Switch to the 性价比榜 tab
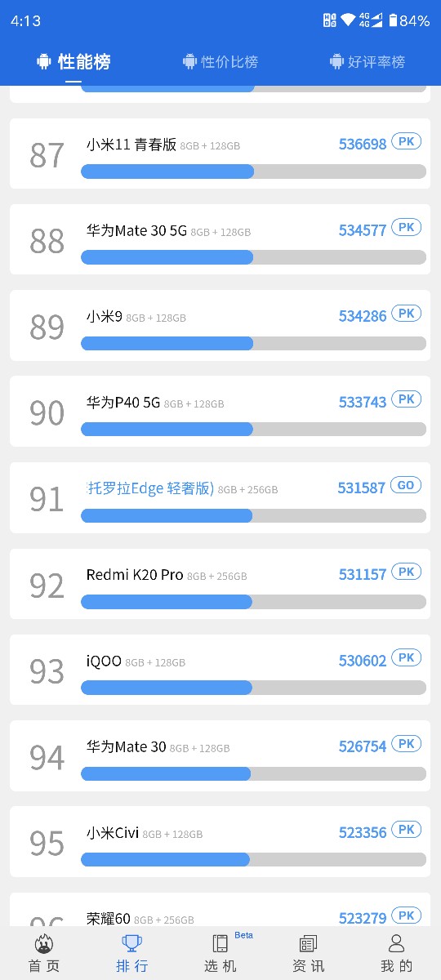 click(x=220, y=61)
